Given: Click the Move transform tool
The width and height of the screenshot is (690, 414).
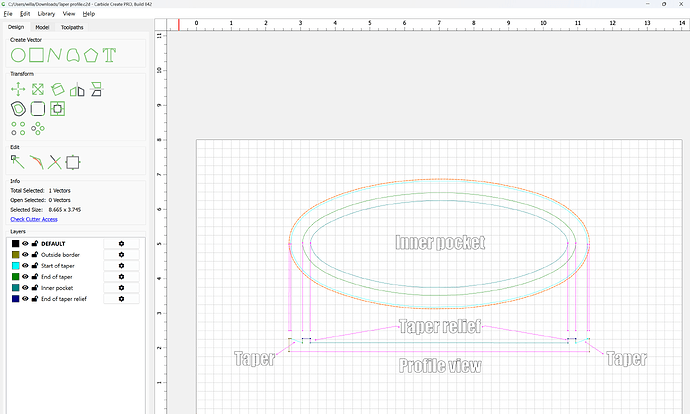Looking at the screenshot, I should point(18,90).
